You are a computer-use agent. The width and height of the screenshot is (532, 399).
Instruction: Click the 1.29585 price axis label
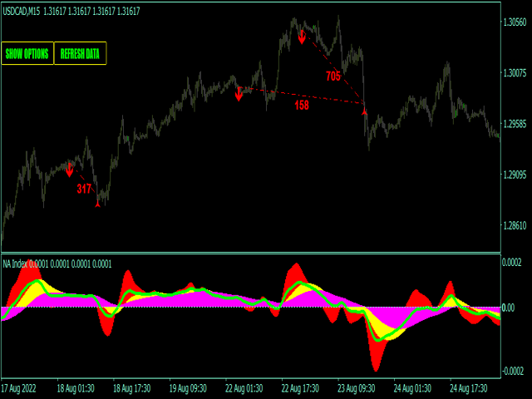click(x=515, y=124)
